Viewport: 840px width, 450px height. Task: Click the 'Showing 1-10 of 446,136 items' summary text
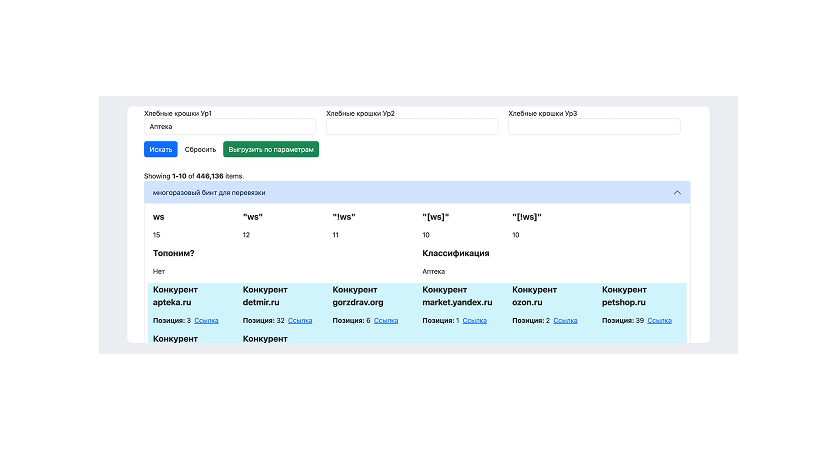tap(193, 175)
